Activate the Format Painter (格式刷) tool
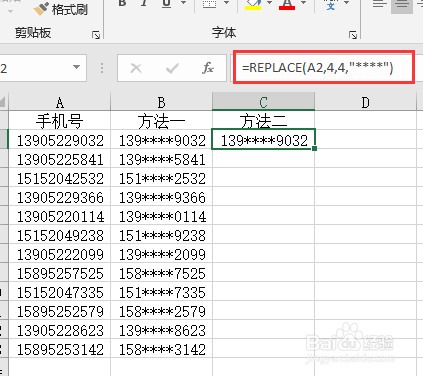The height and width of the screenshot is (376, 423). click(x=61, y=9)
